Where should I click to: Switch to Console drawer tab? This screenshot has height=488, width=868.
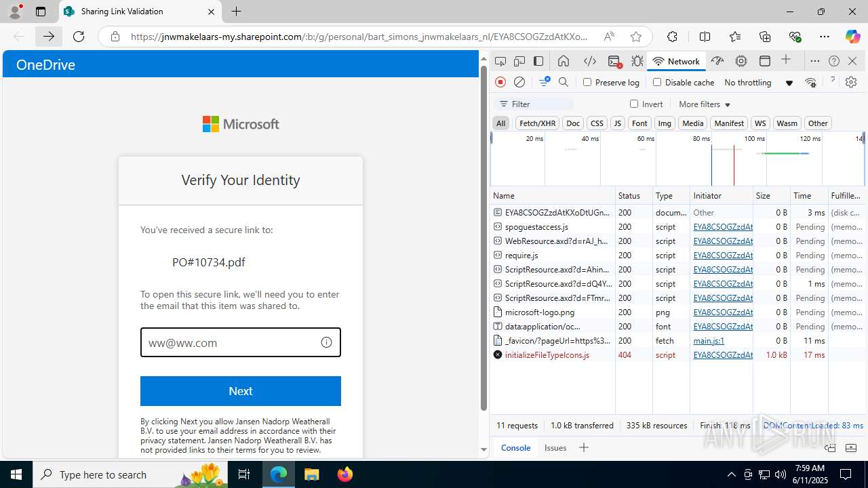[515, 447]
